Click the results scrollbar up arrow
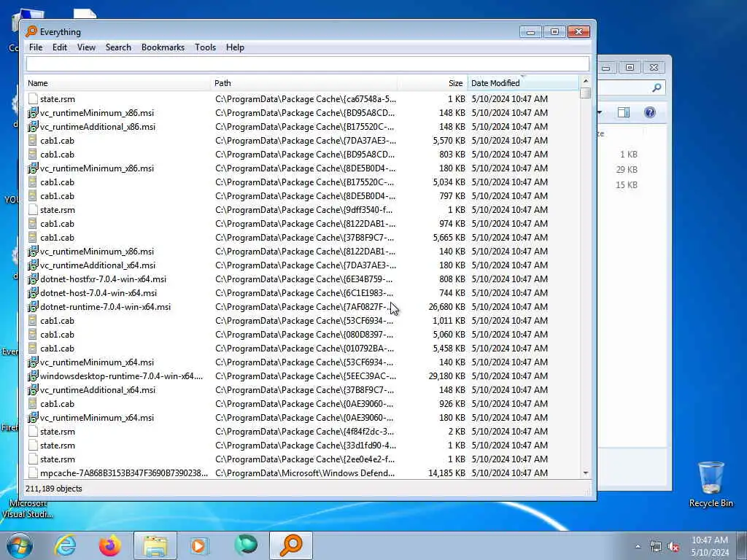This screenshot has height=560, width=747. click(586, 81)
